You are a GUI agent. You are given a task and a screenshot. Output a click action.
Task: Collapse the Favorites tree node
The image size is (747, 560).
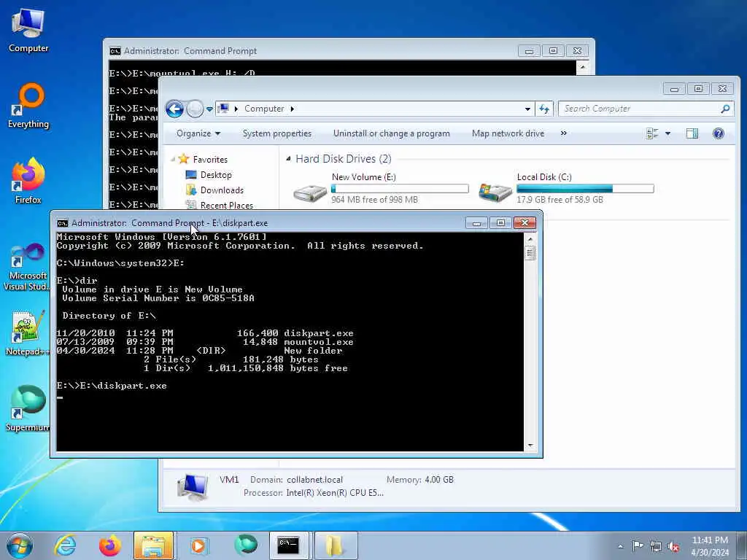[x=172, y=159]
